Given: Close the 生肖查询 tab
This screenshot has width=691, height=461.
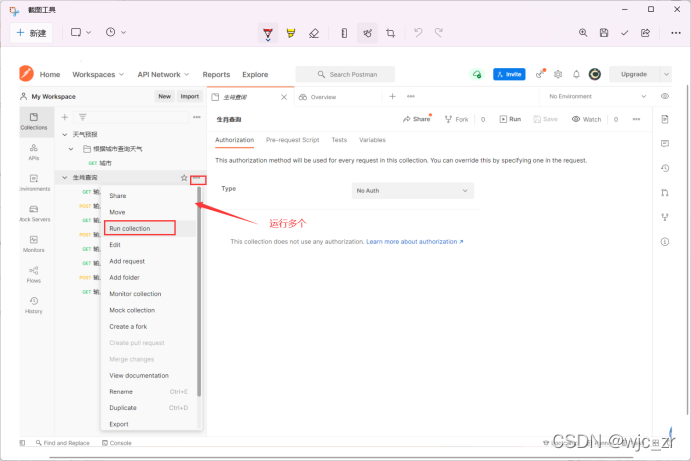Looking at the screenshot, I should click(x=284, y=97).
